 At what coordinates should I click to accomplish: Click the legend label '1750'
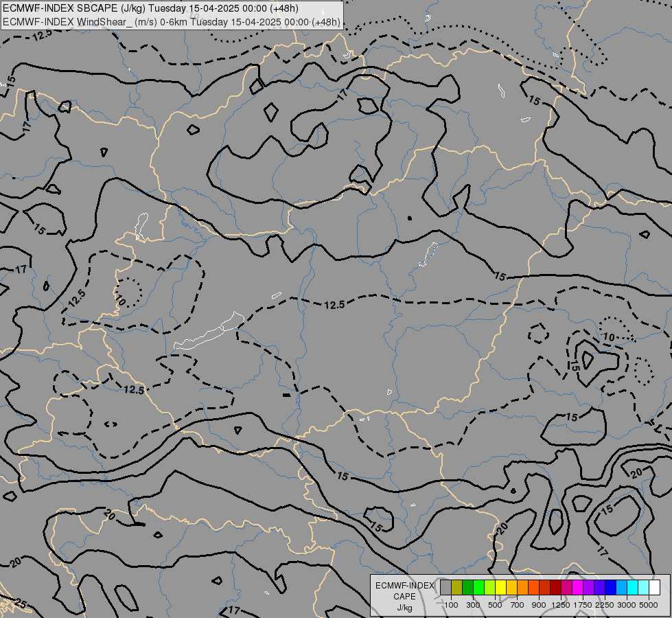pyautogui.click(x=583, y=605)
